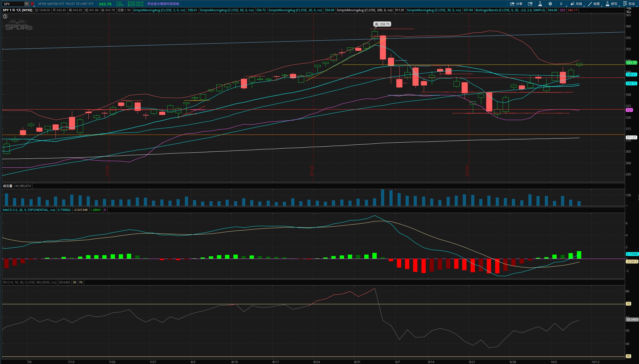Click SimpleMovingAvg (CLOSE, 30, 0, no) label
Image resolution: width=639 pixels, height=364 pixels.
(434, 10)
